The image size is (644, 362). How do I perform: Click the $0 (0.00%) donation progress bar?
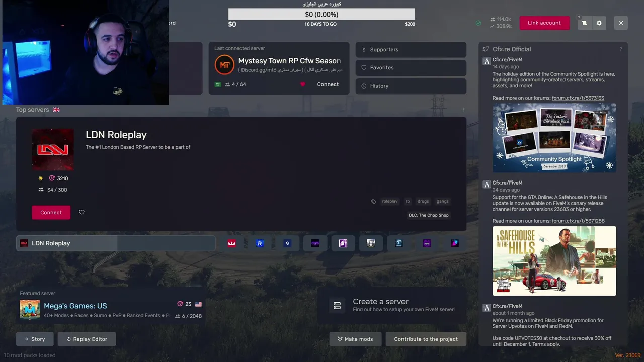(x=321, y=14)
